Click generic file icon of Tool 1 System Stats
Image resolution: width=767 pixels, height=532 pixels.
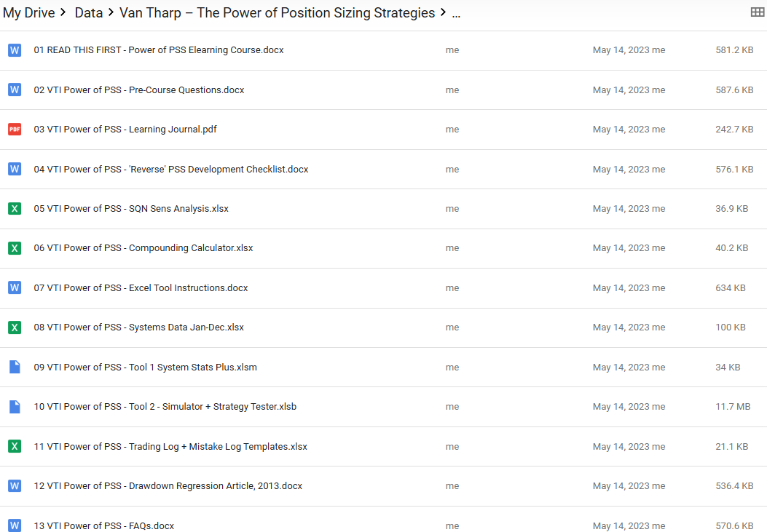[15, 368]
